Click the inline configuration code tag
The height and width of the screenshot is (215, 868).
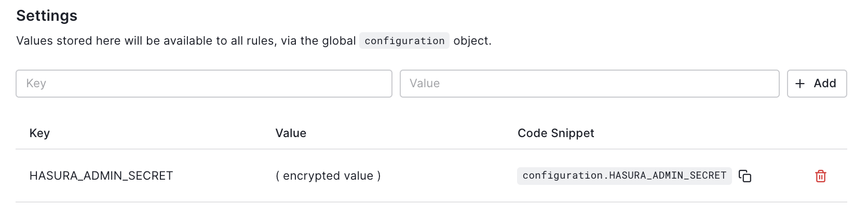point(404,41)
